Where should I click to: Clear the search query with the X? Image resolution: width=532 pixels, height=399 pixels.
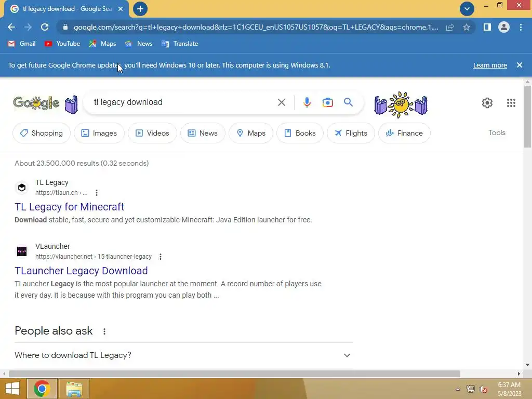281,102
